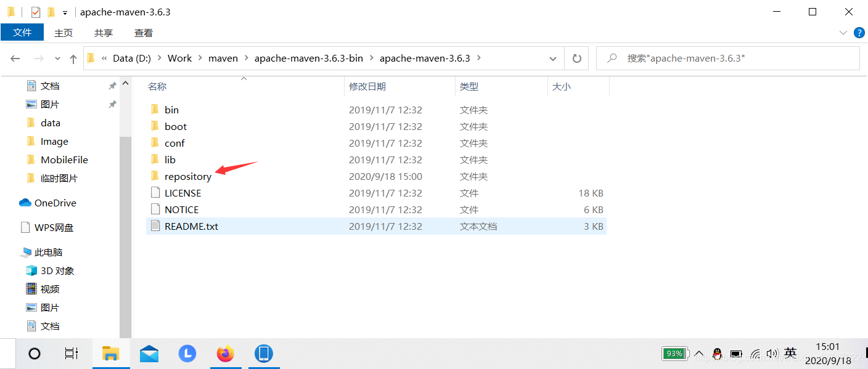
Task: Open the 文件 ribbon tab
Action: (22, 33)
